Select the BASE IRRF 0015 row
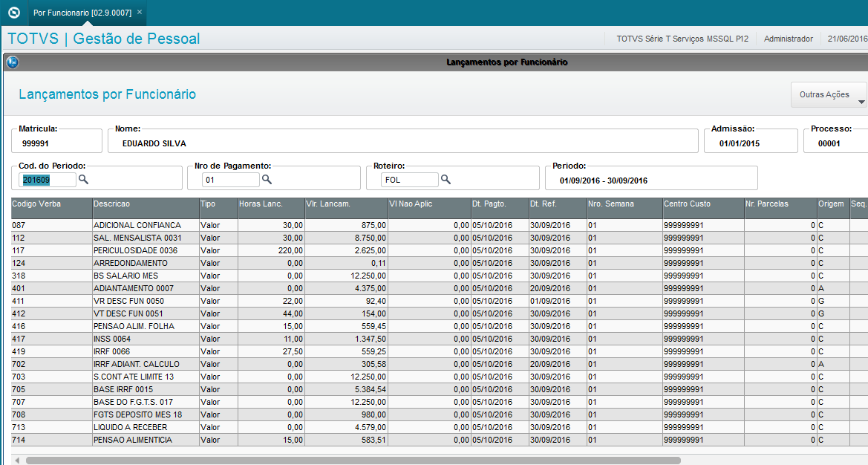 click(440, 390)
